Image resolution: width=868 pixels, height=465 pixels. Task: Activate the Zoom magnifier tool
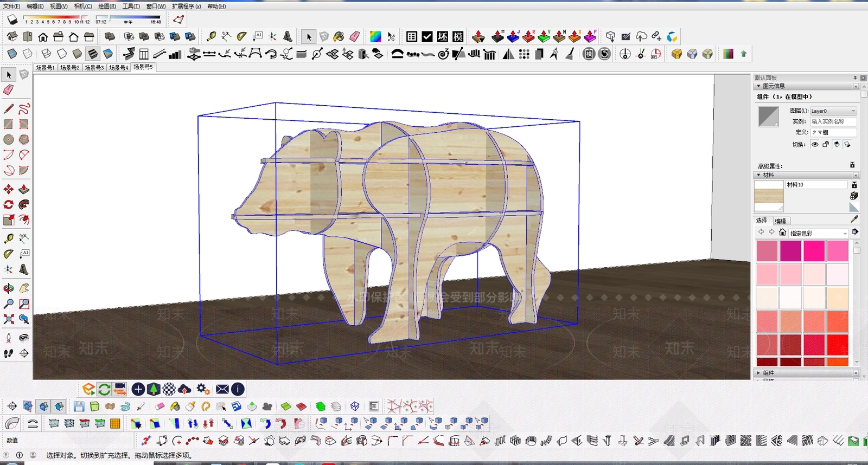coord(9,304)
